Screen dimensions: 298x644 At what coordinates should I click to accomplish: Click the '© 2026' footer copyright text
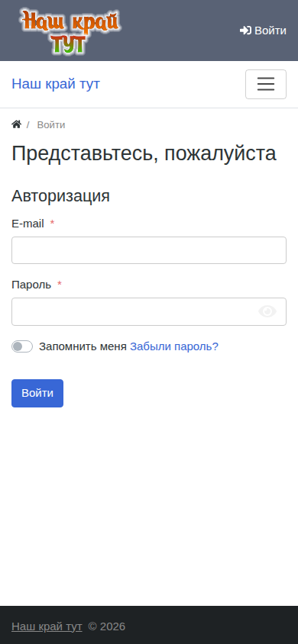coord(107,626)
